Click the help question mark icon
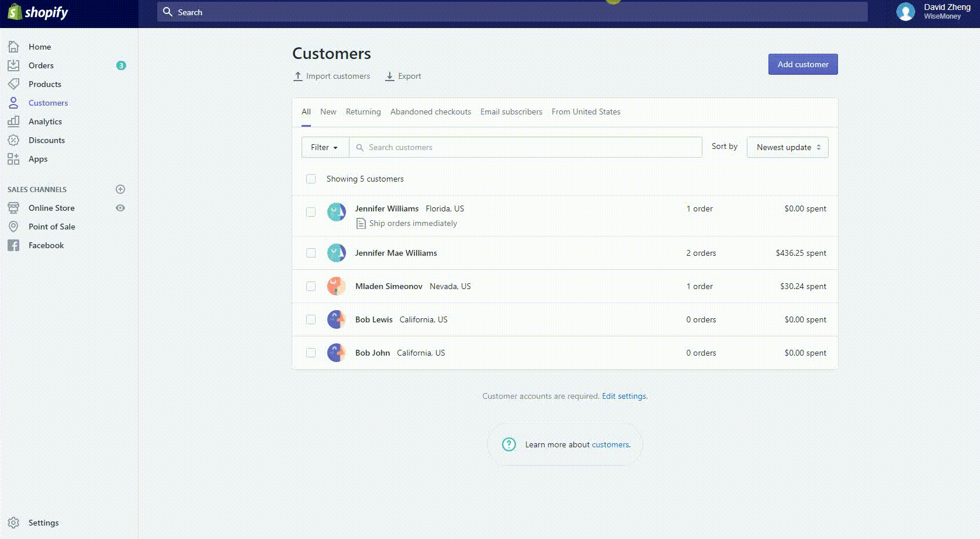 point(509,444)
